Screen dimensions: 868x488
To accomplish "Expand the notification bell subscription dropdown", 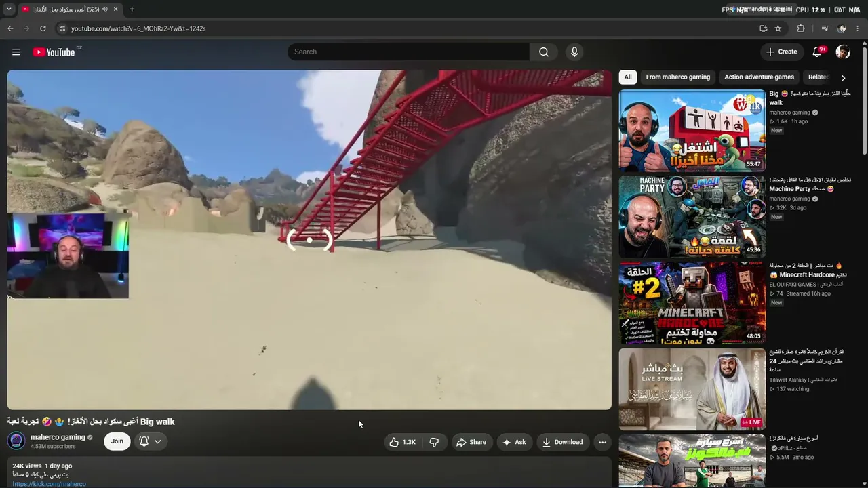I will click(x=151, y=441).
